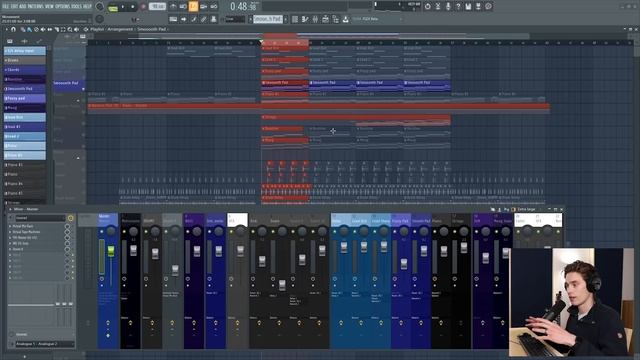The width and height of the screenshot is (640, 360).
Task: Open the mixer 'Extra large' layout dropdown
Action: 526,209
